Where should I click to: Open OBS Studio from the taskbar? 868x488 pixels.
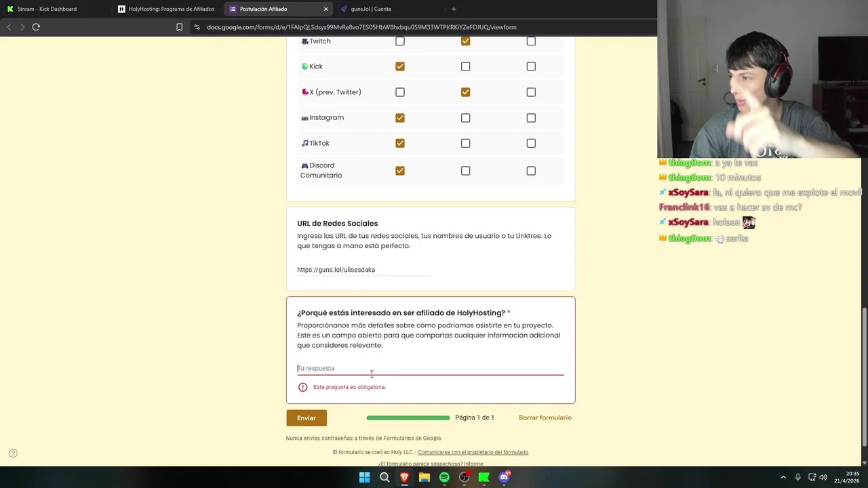coord(464,477)
